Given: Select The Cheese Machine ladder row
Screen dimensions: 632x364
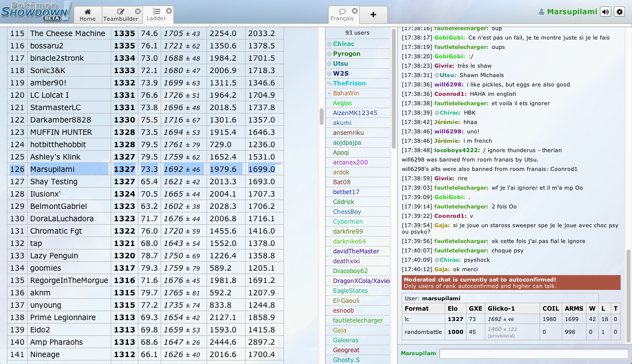Looking at the screenshot, I should pyautogui.click(x=145, y=34).
